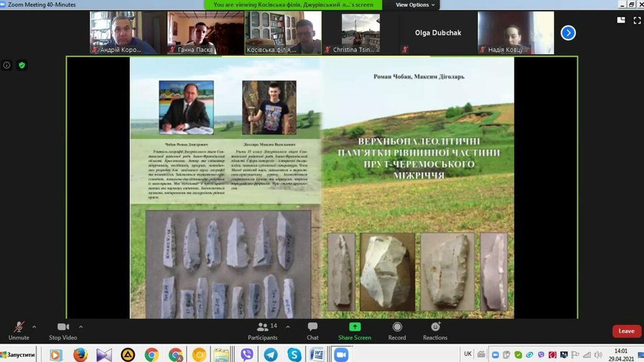Expand video options arrow next to Stop Video
The height and width of the screenshot is (362, 644).
click(80, 327)
